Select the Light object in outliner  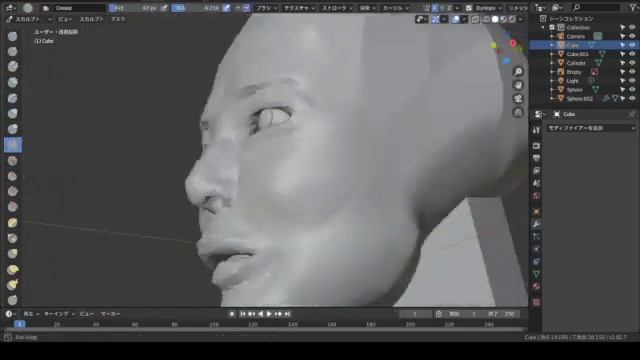[x=572, y=81]
